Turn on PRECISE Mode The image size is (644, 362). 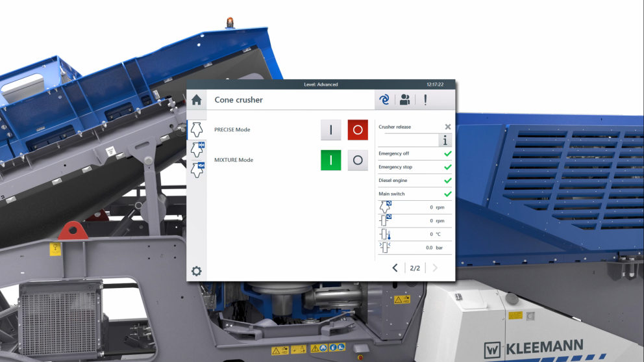[330, 130]
